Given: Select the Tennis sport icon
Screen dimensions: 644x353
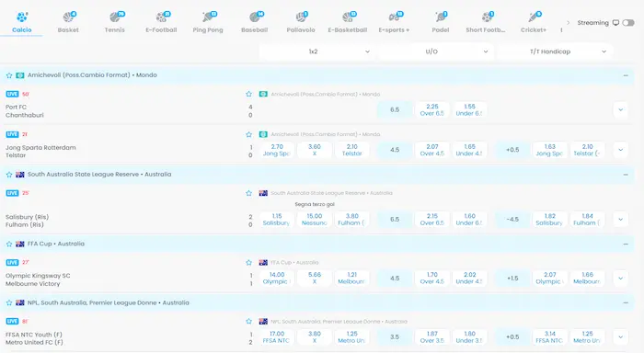Looking at the screenshot, I should [115, 17].
